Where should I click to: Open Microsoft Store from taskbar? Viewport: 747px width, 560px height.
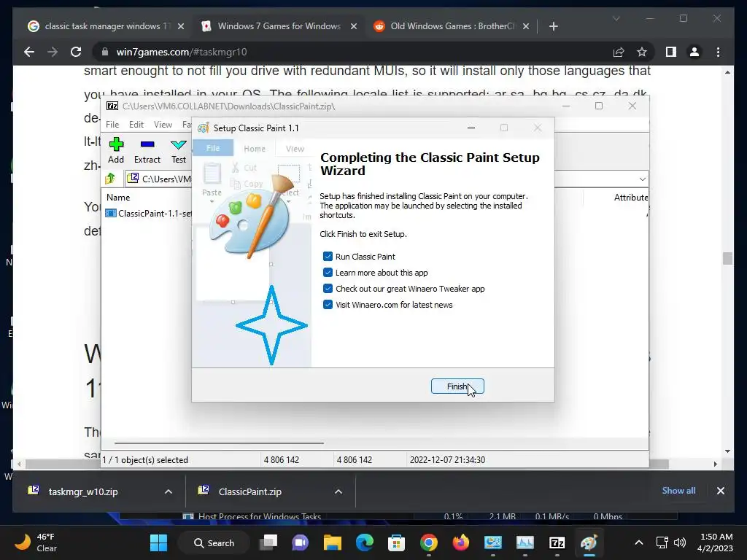[396, 542]
